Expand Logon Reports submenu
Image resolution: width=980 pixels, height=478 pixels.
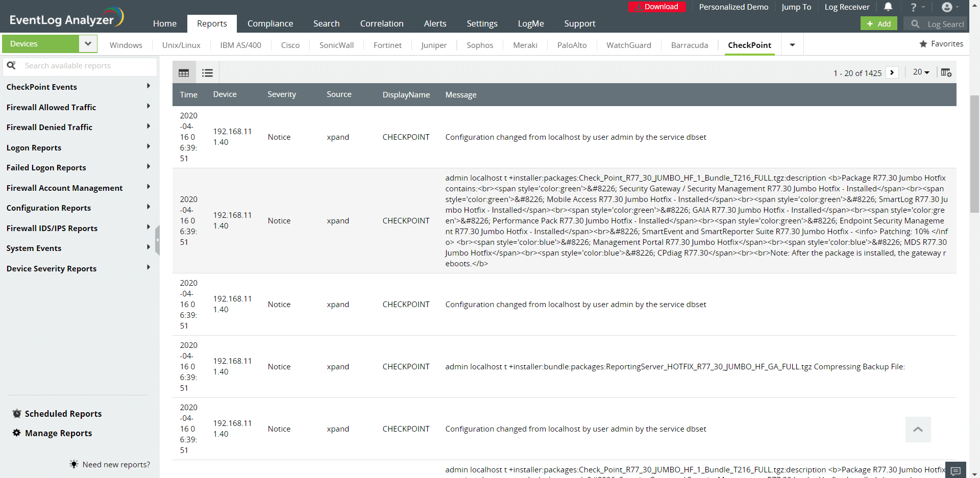click(x=149, y=146)
